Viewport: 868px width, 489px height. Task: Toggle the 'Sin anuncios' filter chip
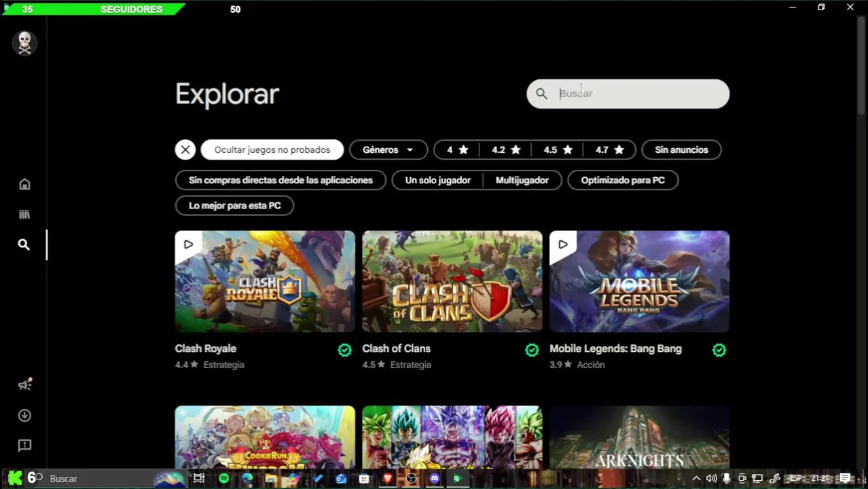[681, 149]
